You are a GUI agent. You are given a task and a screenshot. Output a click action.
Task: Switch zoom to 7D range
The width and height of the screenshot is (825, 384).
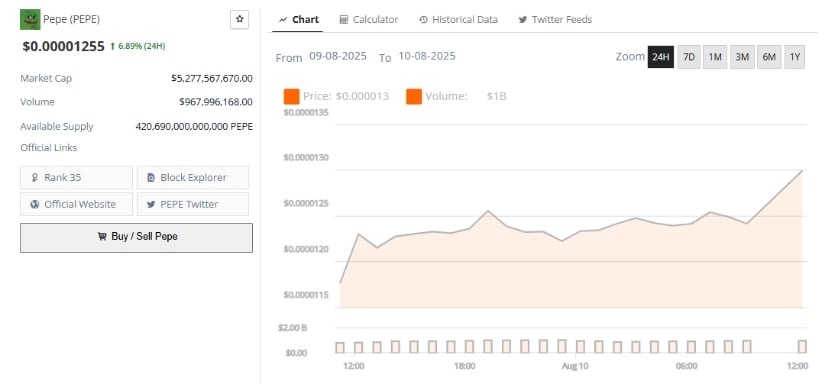pyautogui.click(x=689, y=57)
